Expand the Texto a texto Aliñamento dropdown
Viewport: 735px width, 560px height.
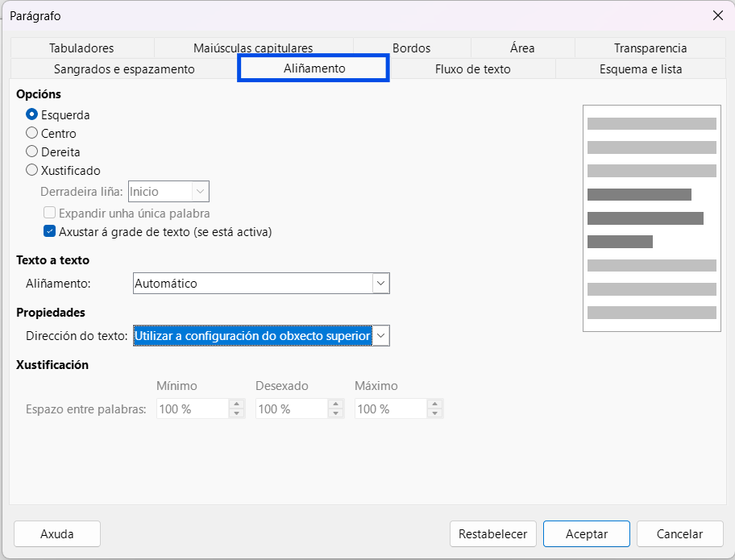[261, 283]
